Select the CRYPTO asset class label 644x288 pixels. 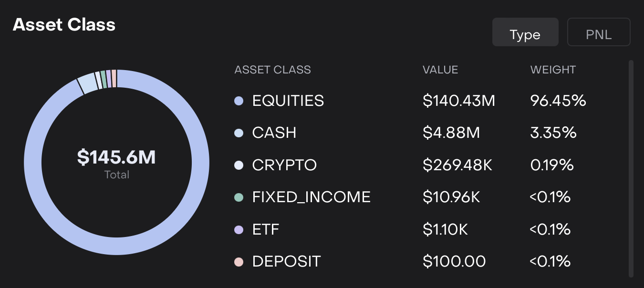[284, 165]
